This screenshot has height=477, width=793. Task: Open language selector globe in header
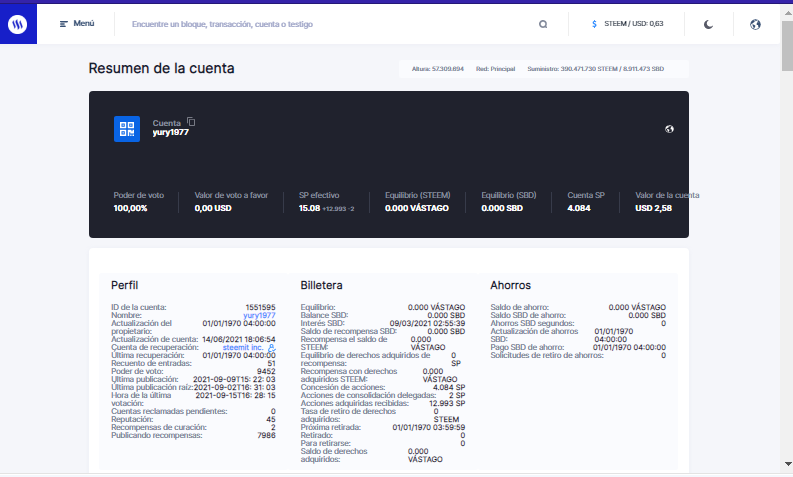point(755,24)
